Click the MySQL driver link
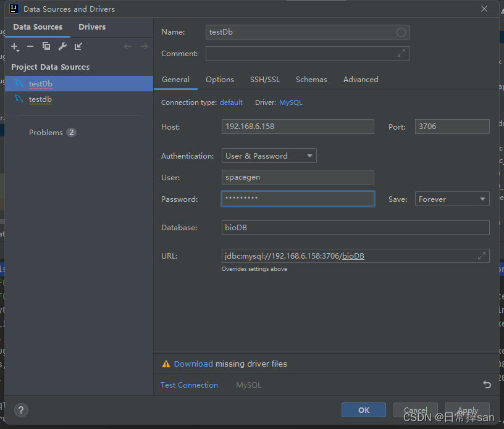 point(290,102)
